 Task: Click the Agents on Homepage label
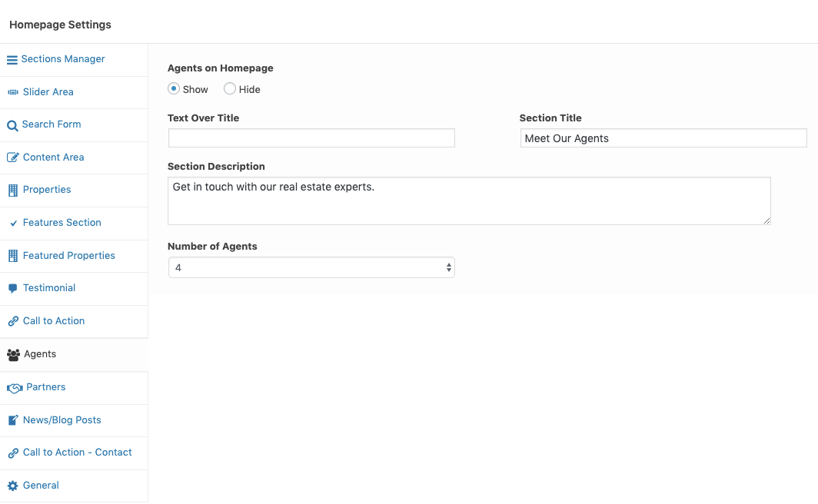[220, 68]
